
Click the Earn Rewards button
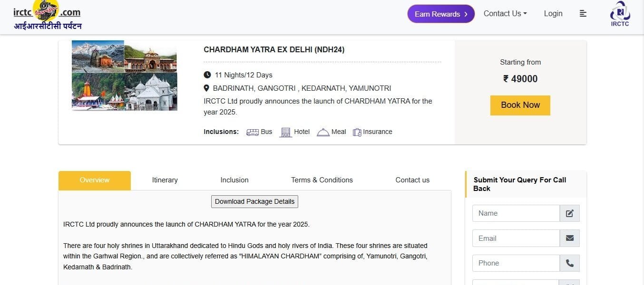pos(441,14)
